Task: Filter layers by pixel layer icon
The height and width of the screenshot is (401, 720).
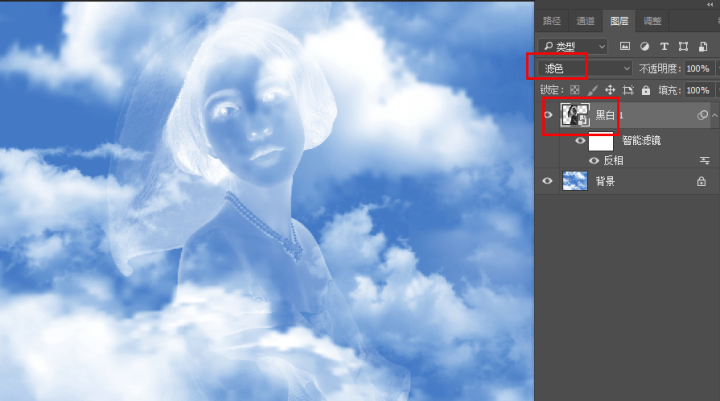Action: (x=625, y=46)
